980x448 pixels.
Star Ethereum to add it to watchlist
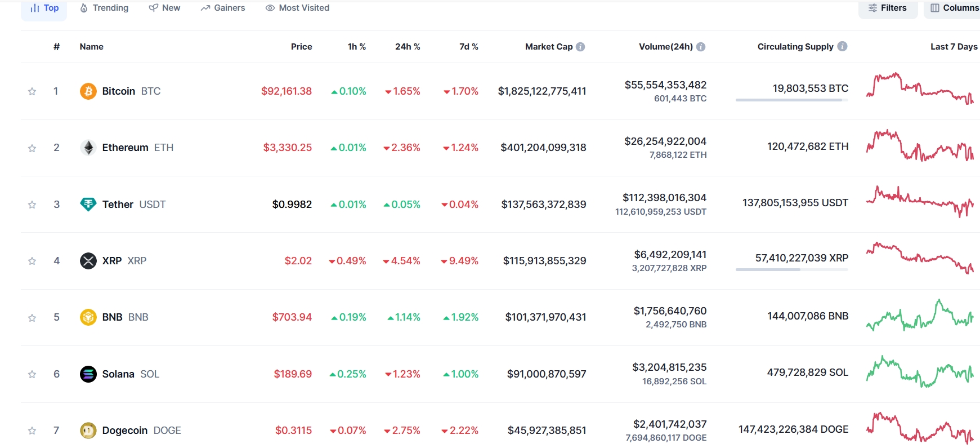coord(32,148)
